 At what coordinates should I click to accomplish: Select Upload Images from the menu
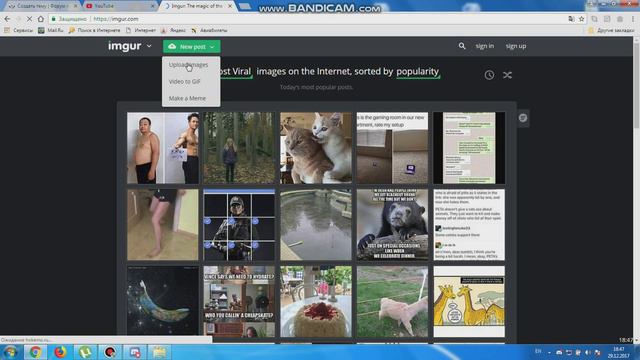coord(189,65)
